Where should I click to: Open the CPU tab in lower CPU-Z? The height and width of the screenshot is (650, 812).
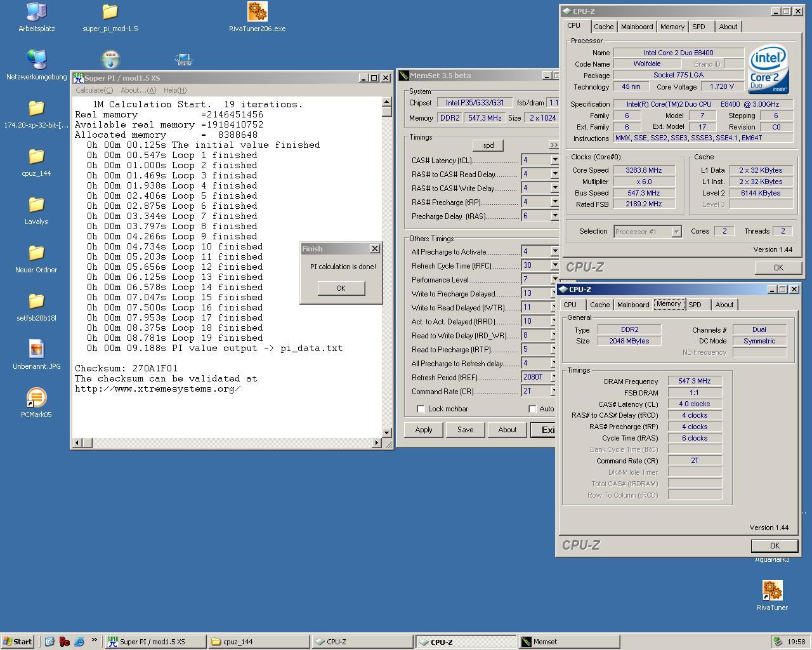tap(570, 305)
